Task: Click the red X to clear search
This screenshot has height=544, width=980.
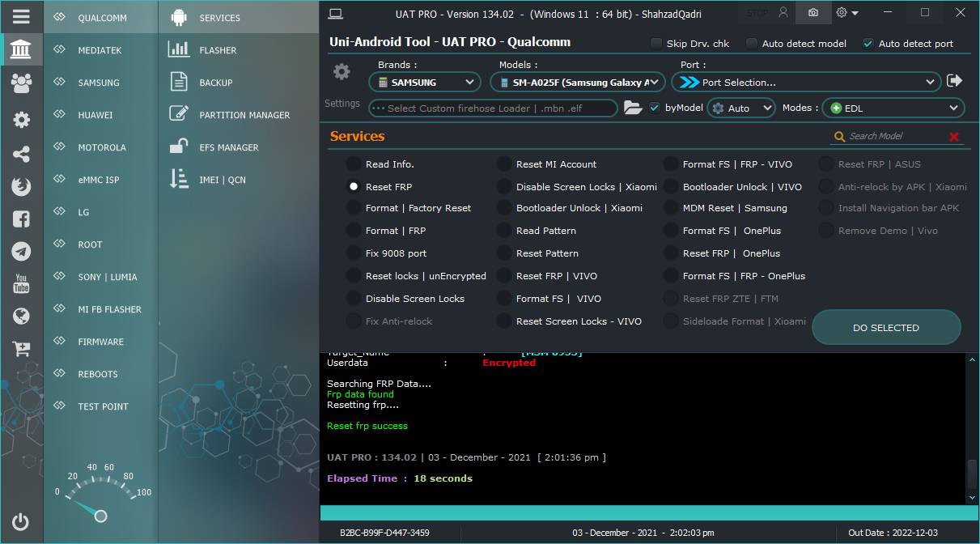Action: point(954,137)
